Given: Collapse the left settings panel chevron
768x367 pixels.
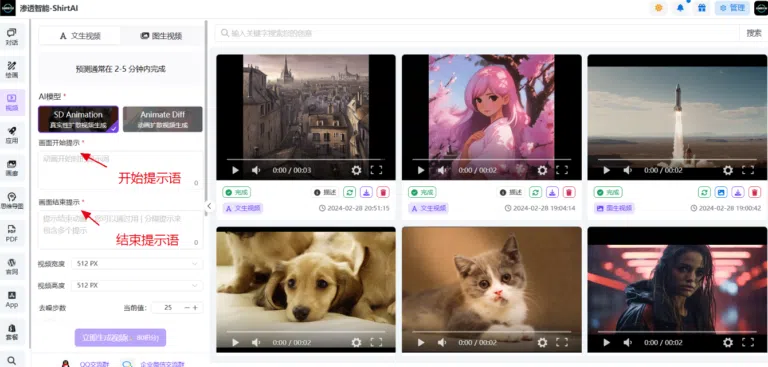Looking at the screenshot, I should click(x=209, y=206).
